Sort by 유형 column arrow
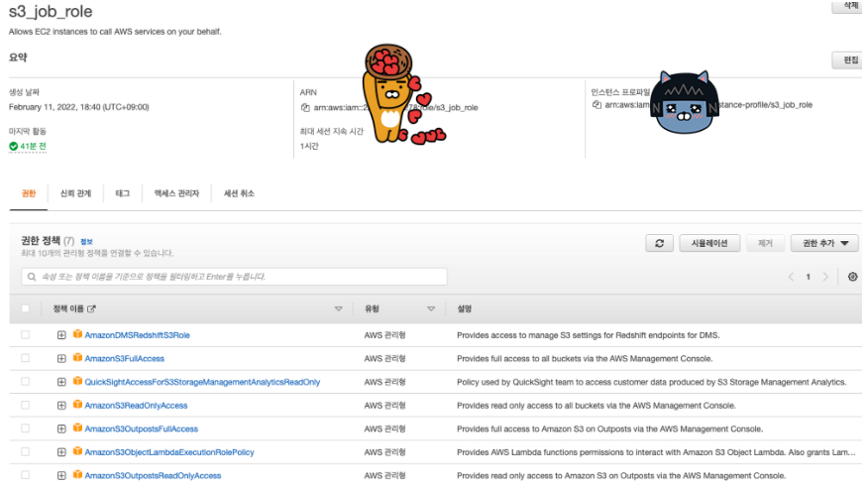868x488 pixels. coord(431,308)
